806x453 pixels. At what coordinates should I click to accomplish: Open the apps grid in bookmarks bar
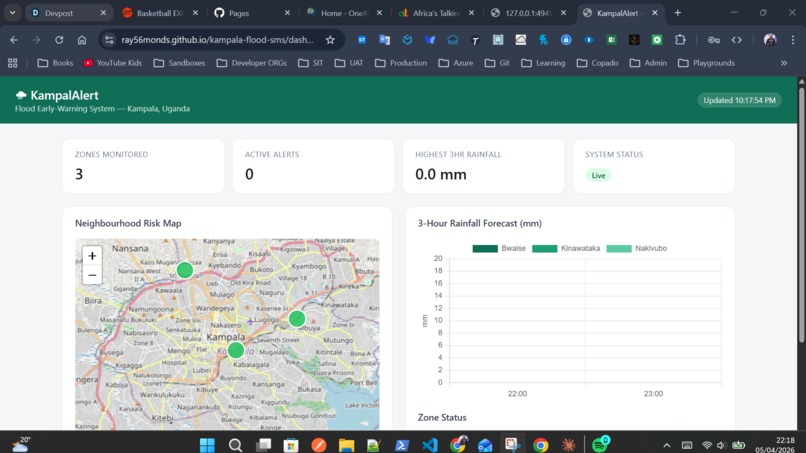point(12,63)
